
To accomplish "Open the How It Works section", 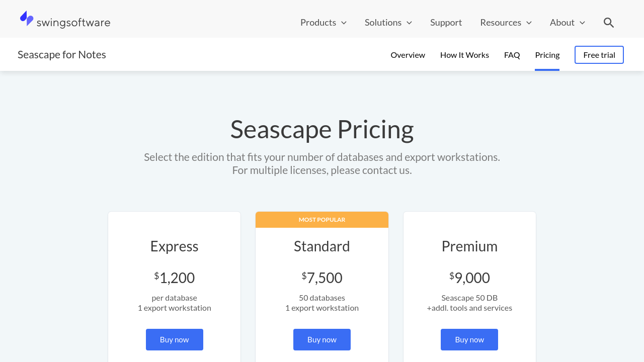I will (x=464, y=55).
